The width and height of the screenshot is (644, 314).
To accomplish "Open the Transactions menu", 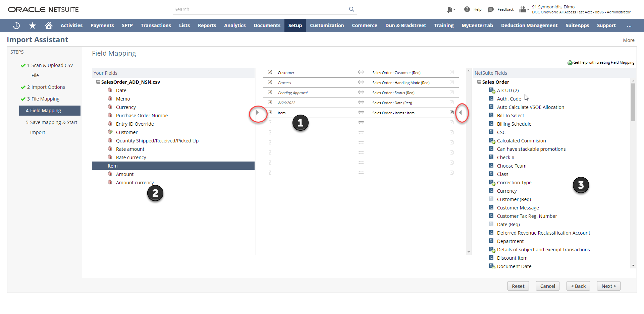I will tap(156, 25).
